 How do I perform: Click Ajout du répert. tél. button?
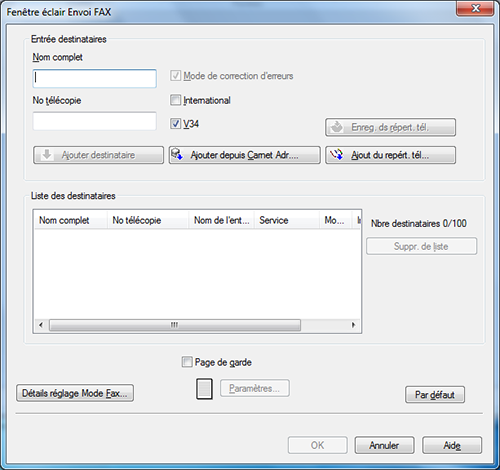pos(390,155)
